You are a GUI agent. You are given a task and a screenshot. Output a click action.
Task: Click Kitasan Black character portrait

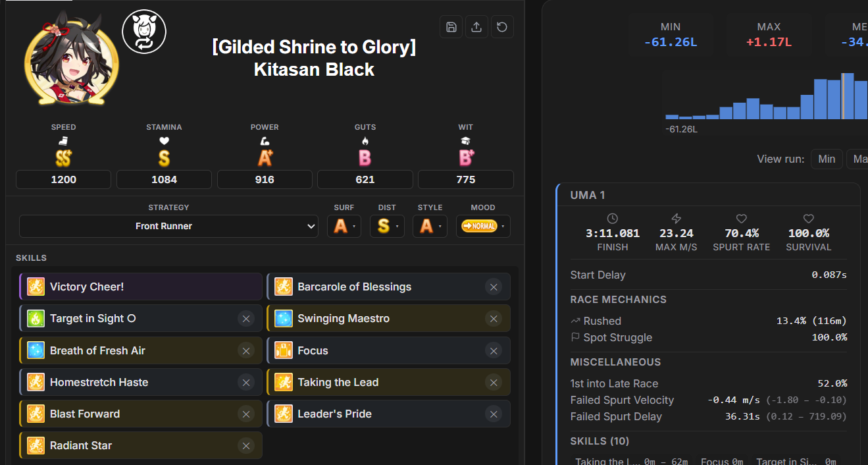[71, 59]
